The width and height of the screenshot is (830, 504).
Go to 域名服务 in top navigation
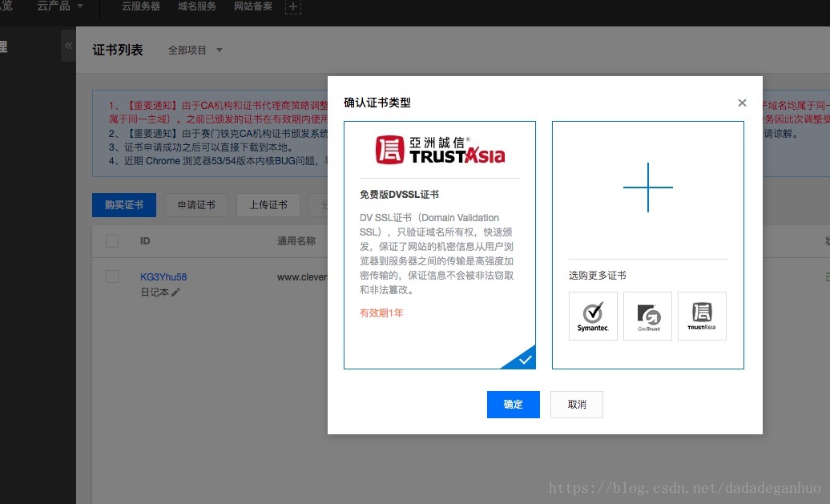coord(197,6)
